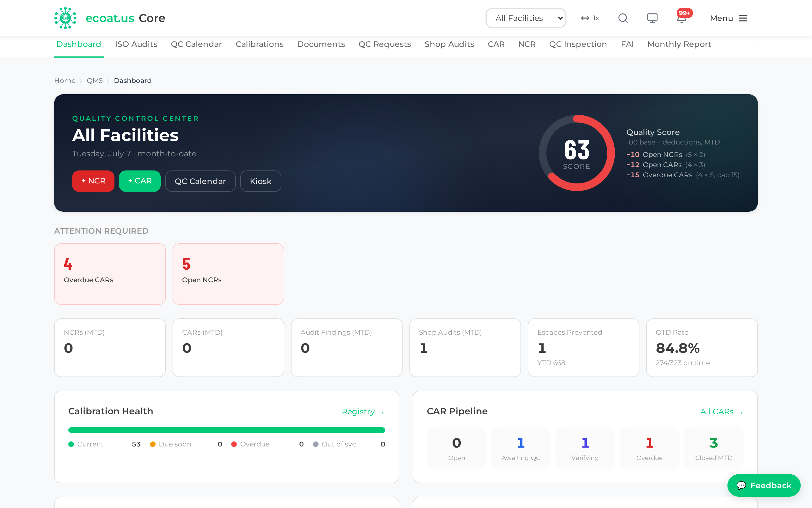Click the Dashboard breadcrumb text
The width and height of the screenshot is (812, 508).
133,81
